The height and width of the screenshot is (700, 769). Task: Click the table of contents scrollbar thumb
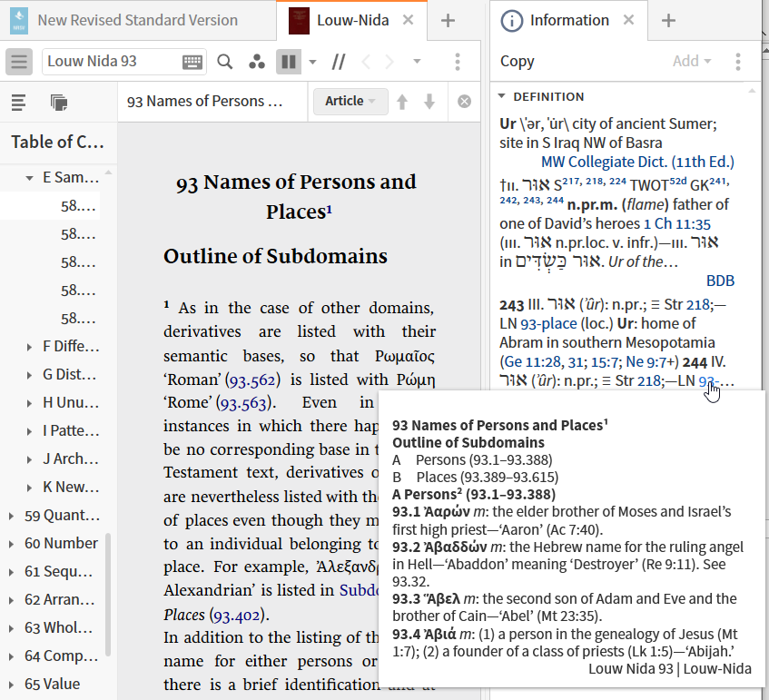(x=108, y=595)
